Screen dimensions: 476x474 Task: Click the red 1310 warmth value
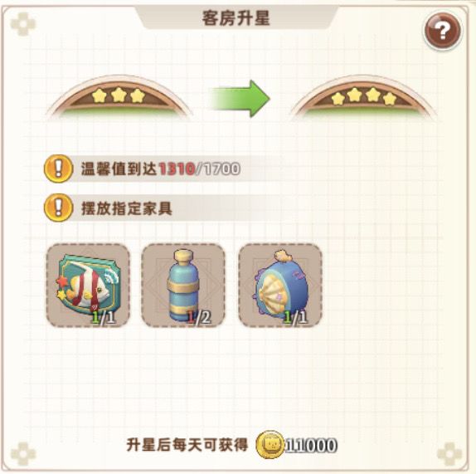click(x=177, y=169)
